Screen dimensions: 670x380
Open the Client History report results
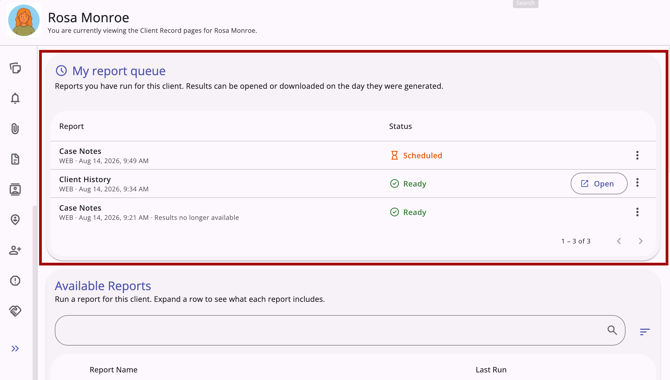[599, 183]
